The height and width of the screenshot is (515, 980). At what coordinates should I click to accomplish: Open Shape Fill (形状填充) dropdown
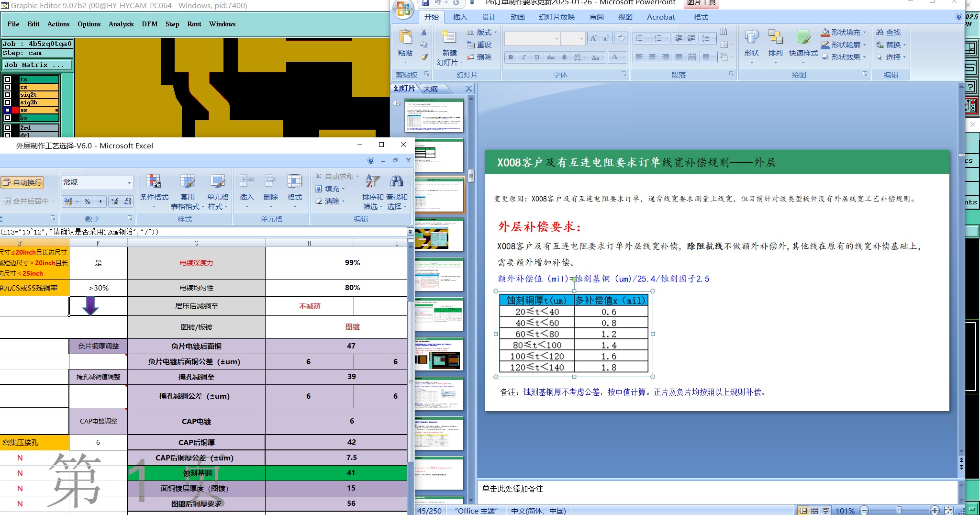(x=844, y=32)
